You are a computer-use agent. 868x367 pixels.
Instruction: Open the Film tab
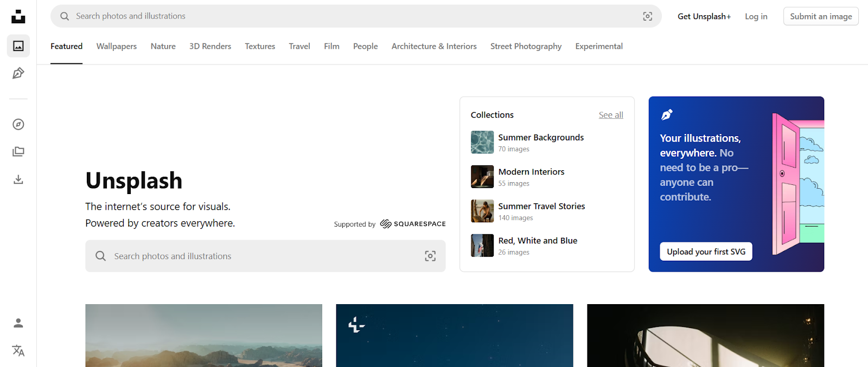tap(331, 46)
